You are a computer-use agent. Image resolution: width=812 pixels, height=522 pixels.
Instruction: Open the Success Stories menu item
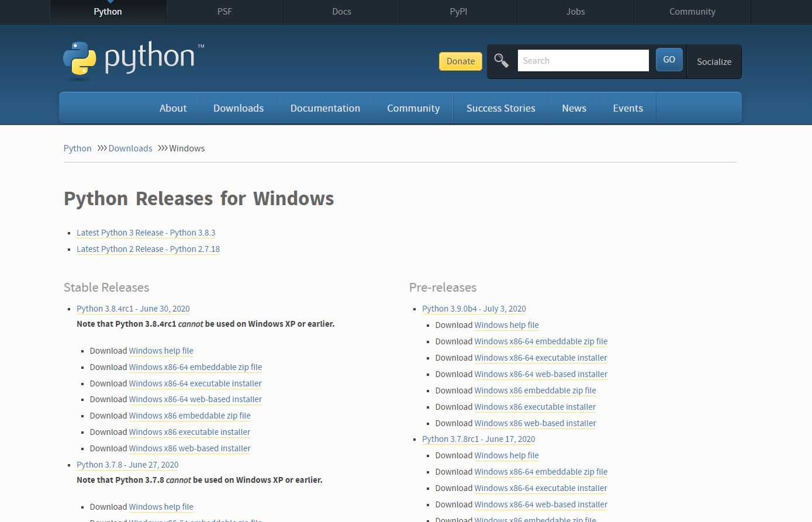click(501, 108)
